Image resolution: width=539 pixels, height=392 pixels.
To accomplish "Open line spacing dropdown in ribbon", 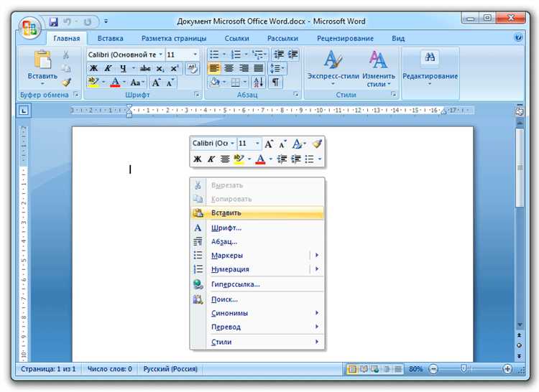I will click(277, 69).
